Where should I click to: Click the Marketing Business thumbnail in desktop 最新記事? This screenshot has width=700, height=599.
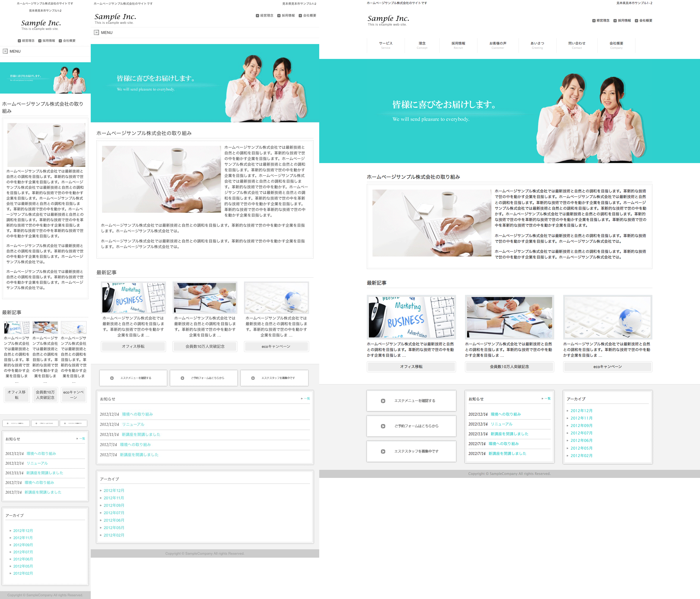411,317
